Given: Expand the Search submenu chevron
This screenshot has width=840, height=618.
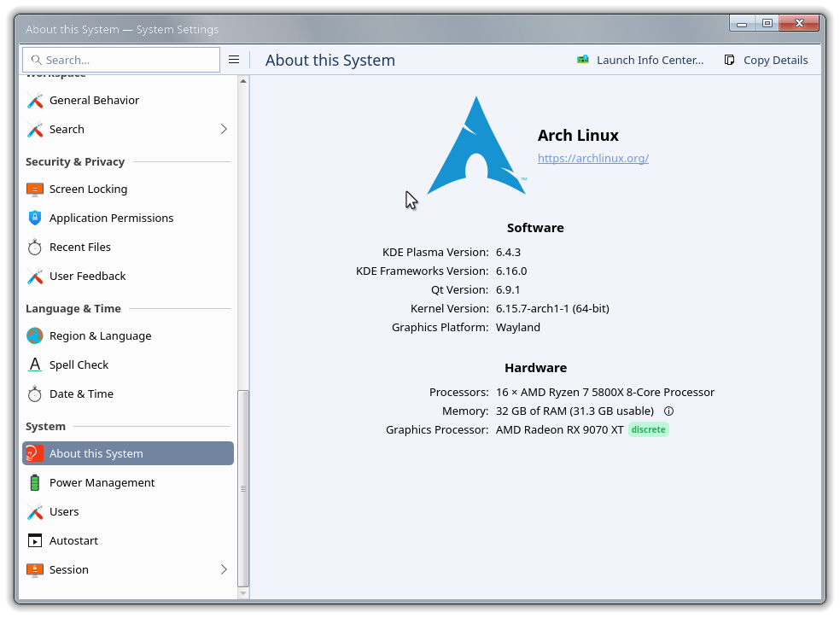Looking at the screenshot, I should point(224,129).
